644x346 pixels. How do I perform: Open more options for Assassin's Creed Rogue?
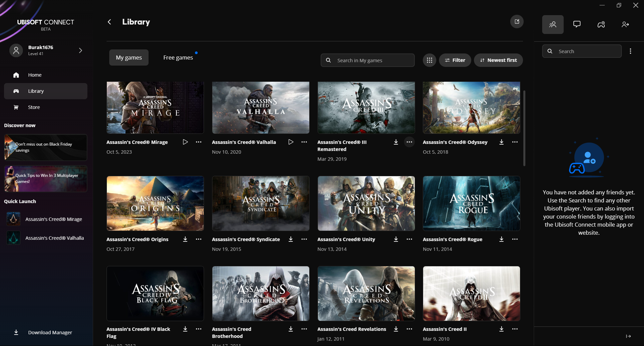[515, 239]
